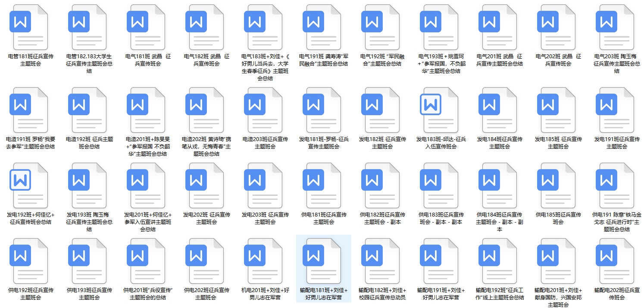The width and height of the screenshot is (644, 308).
Task: Select the 电气201班 武晶 document icon
Action: [497, 27]
